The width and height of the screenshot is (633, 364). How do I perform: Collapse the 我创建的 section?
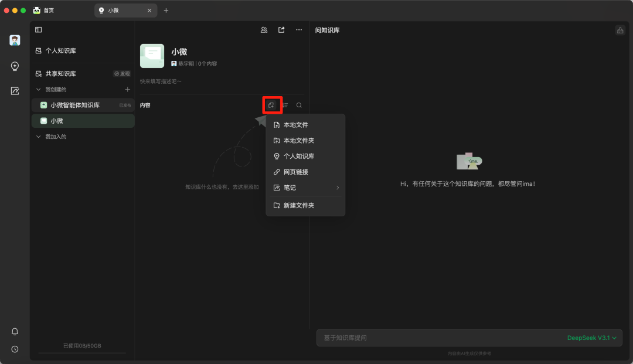[x=39, y=90]
